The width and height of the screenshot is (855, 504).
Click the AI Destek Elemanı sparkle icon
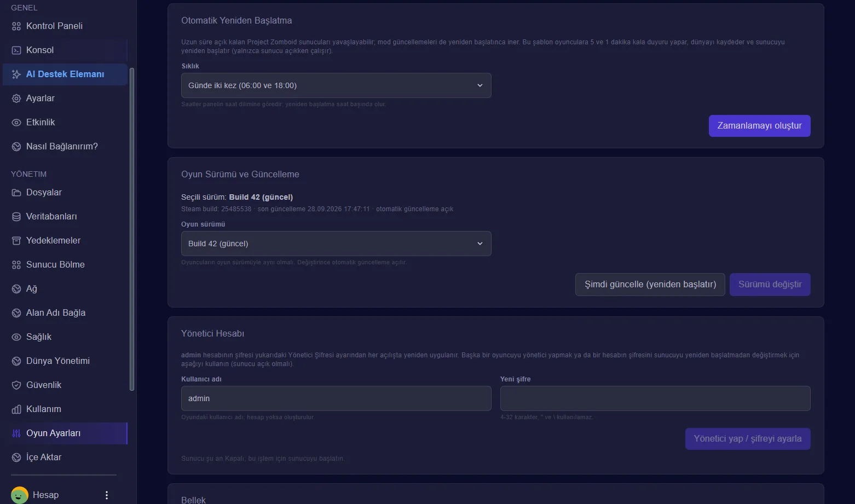16,74
